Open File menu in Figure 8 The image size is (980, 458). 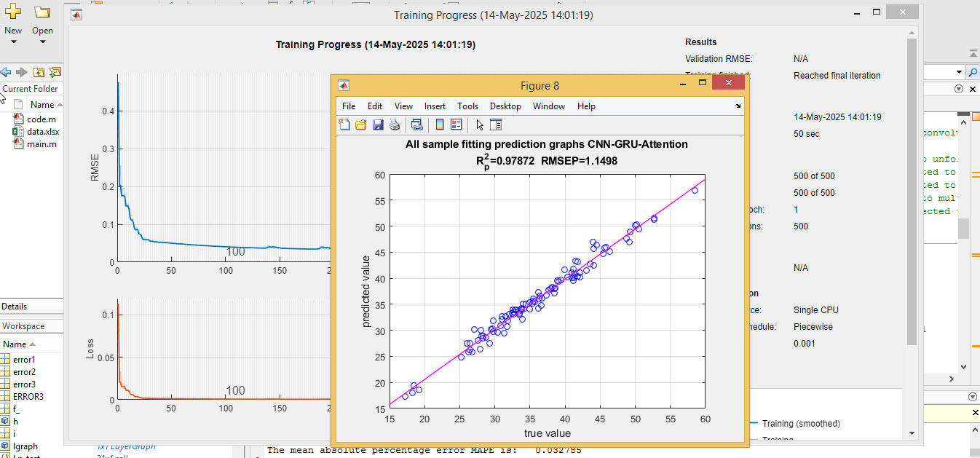pos(349,106)
